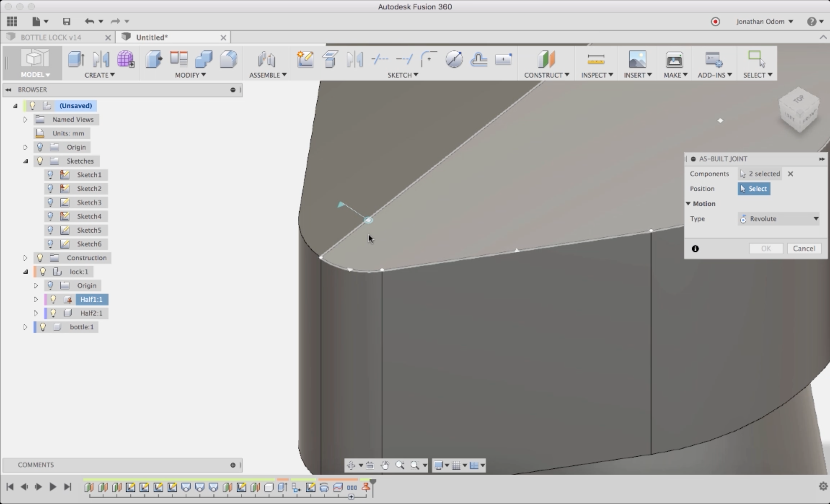Select the Press Pull modify icon

tap(154, 59)
